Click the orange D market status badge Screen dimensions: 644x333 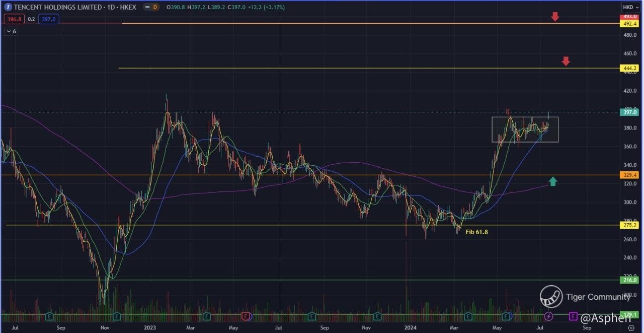tap(154, 7)
